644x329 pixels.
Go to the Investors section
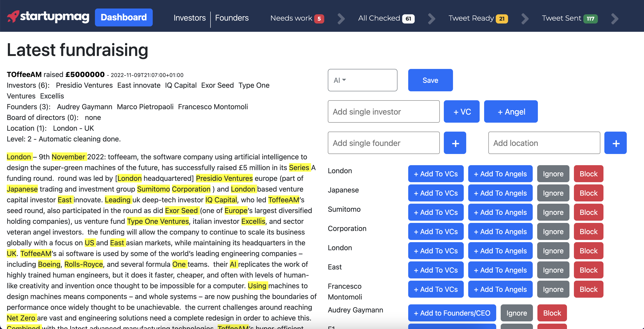coord(189,18)
